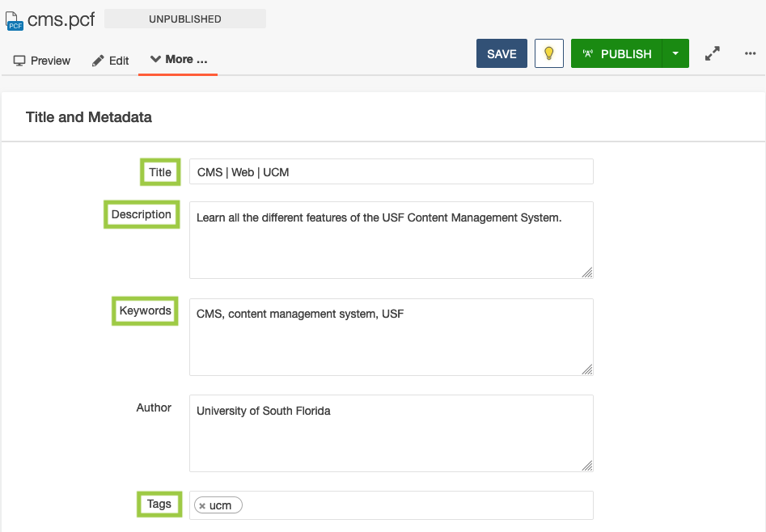Switch to the Edit tab
Image resolution: width=766 pixels, height=532 pixels.
point(110,61)
